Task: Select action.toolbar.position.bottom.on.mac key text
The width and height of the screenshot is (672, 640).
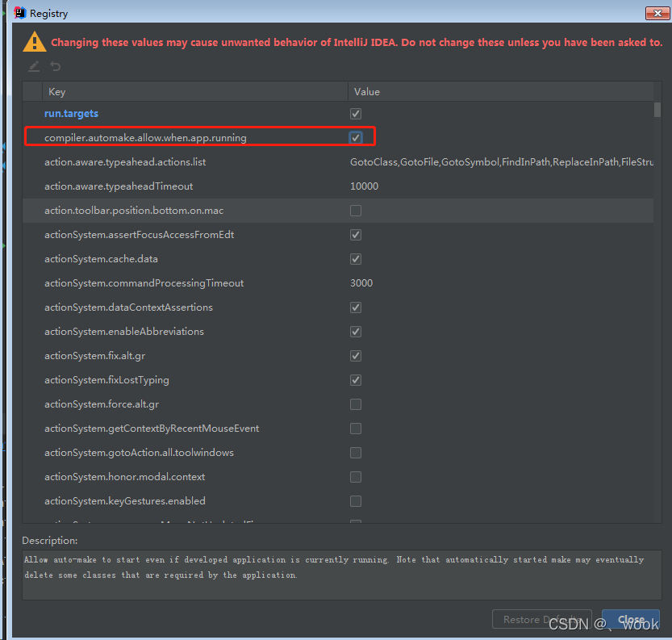Action: [x=134, y=211]
